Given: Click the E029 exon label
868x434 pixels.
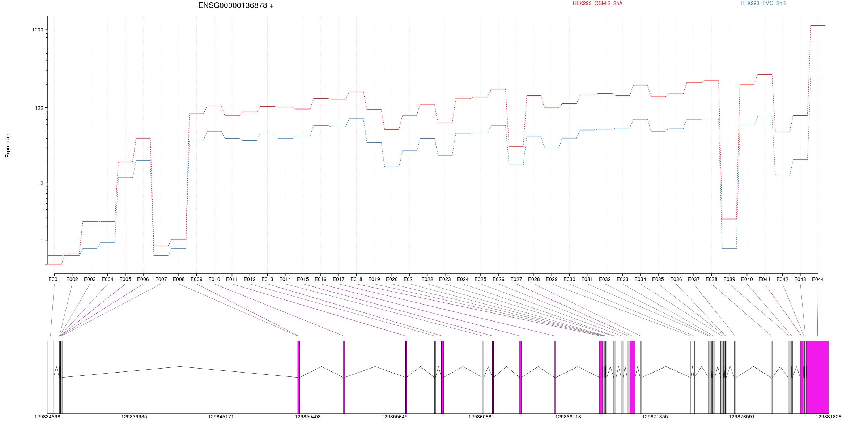Looking at the screenshot, I should click(x=552, y=279).
